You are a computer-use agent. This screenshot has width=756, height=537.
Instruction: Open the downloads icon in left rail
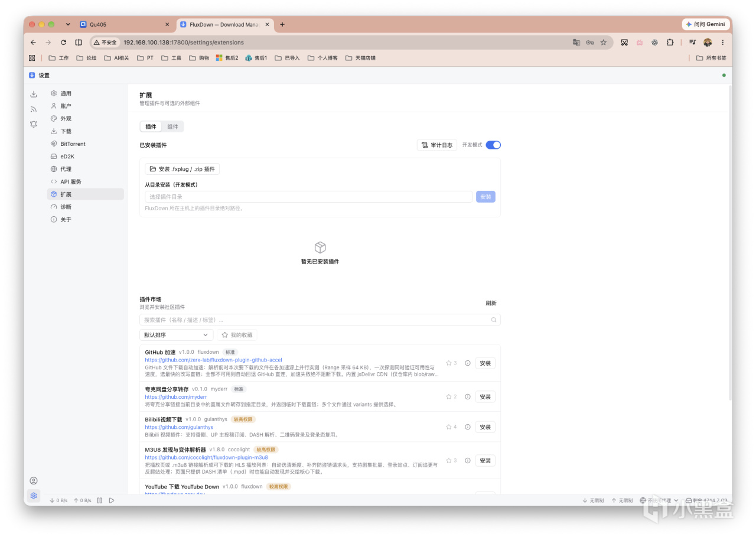(x=34, y=94)
